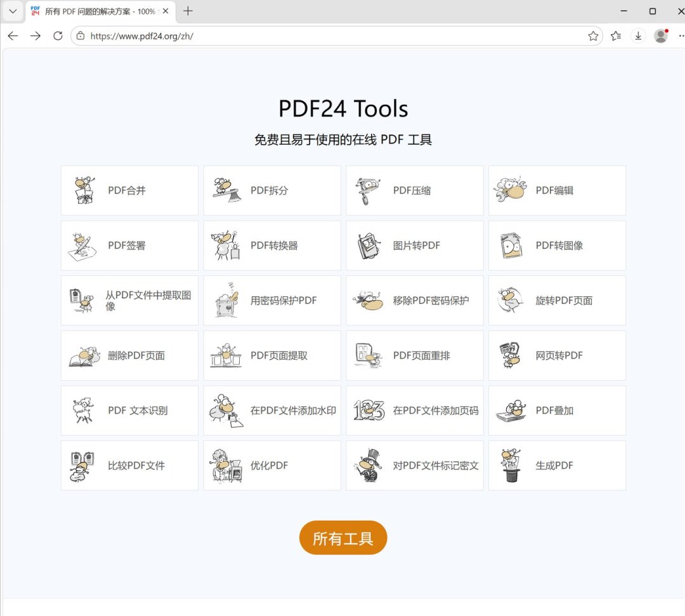The image size is (685, 616).
Task: Go forward to the next page
Action: [x=36, y=36]
